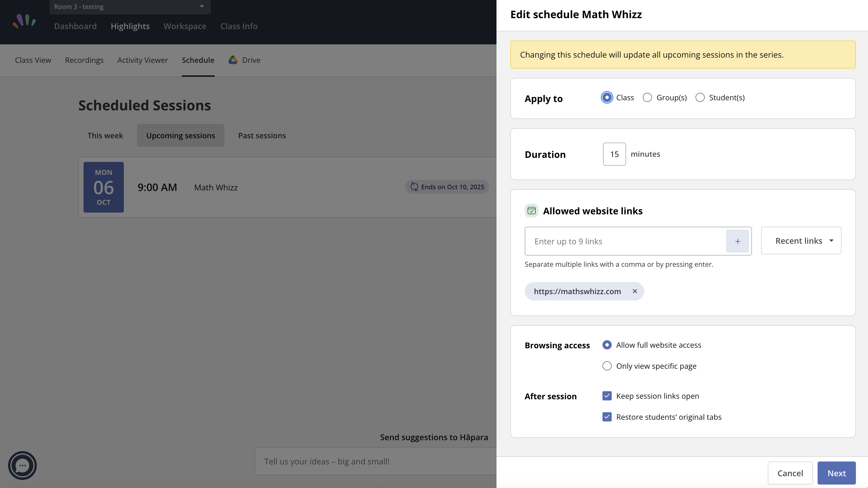This screenshot has width=868, height=488.
Task: Open Workspace in top navigation
Action: pyautogui.click(x=185, y=26)
